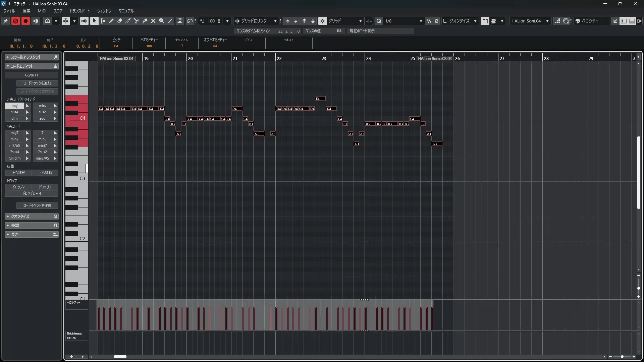This screenshot has height=362, width=644.
Task: Select the Erase tool
Action: [x=120, y=21]
